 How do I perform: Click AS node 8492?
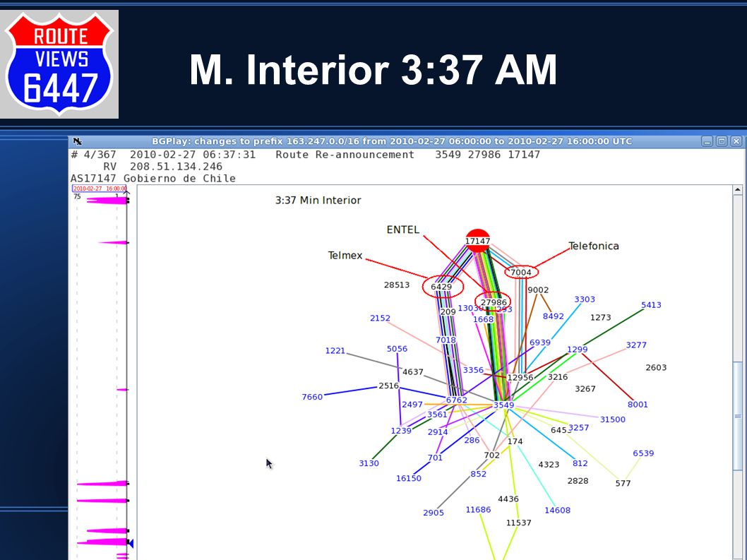(553, 316)
